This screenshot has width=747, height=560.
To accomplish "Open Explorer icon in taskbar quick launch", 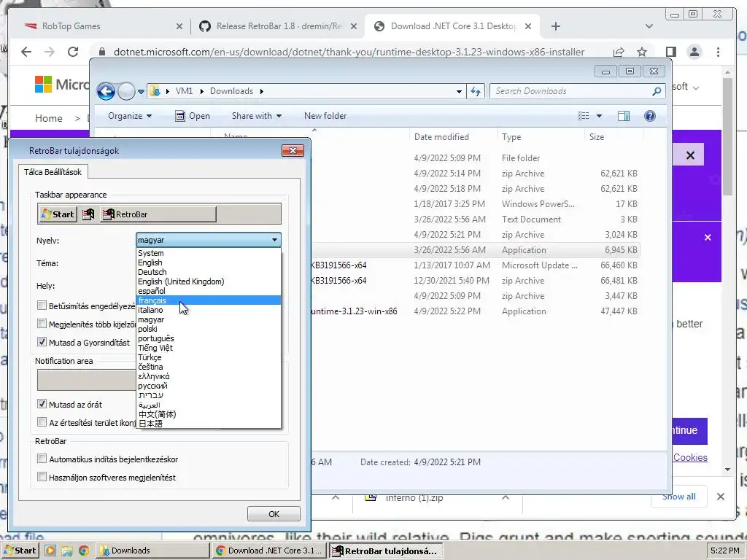I will click(66, 551).
